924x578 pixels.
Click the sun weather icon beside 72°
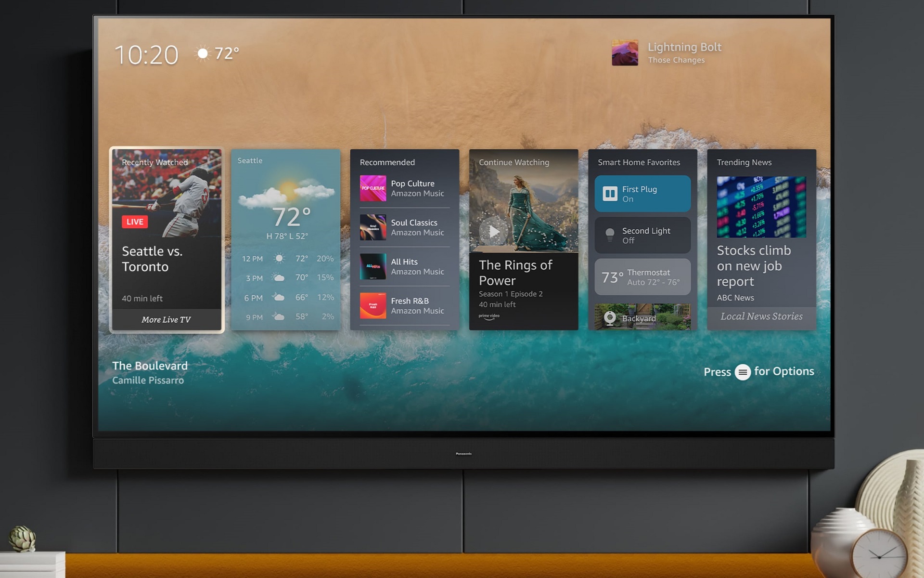point(203,53)
